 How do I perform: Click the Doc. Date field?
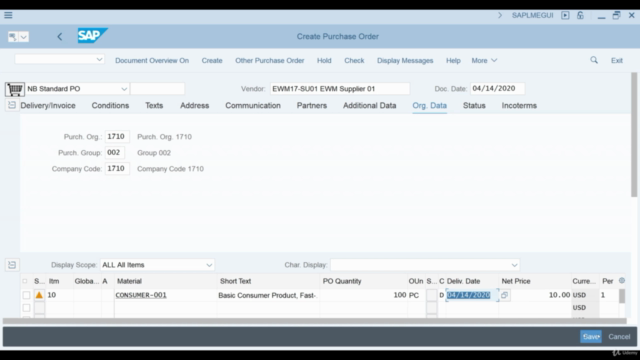pyautogui.click(x=497, y=89)
